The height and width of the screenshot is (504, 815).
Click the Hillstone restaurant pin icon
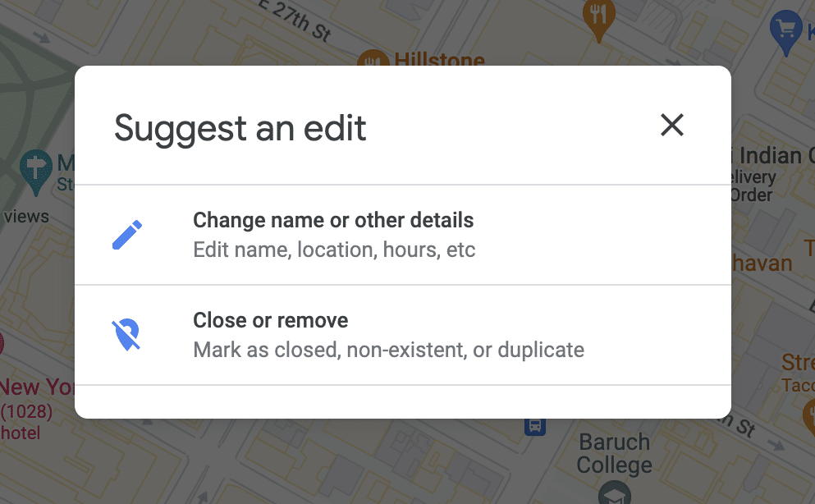[x=373, y=58]
